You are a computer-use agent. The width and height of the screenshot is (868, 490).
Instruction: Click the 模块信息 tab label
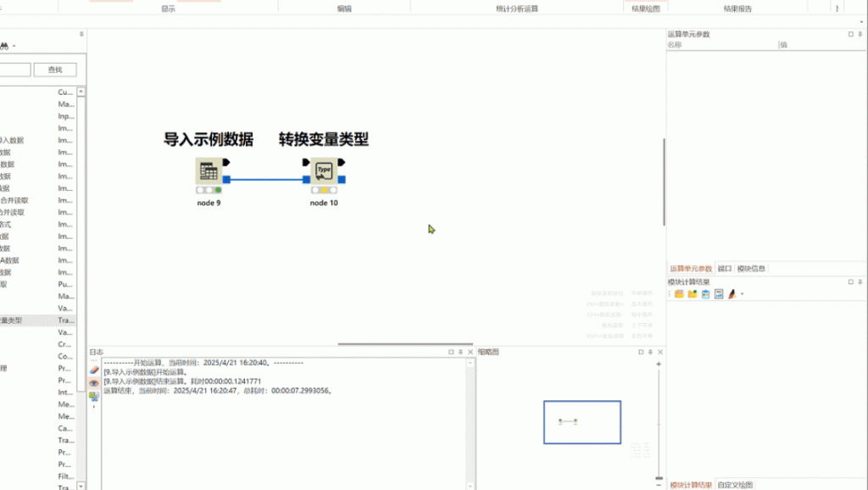(x=751, y=269)
